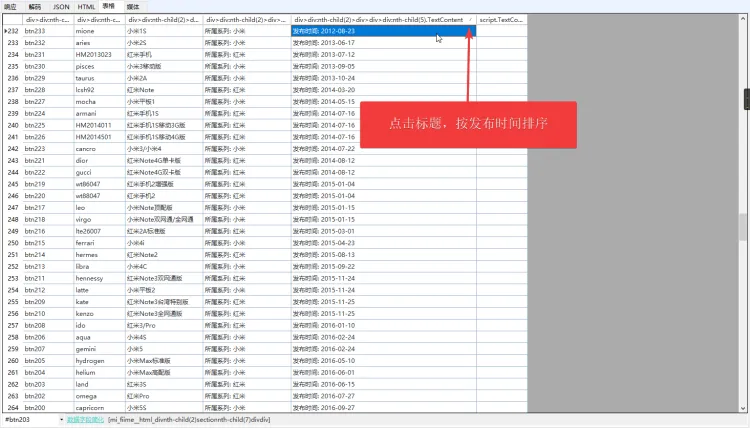The width and height of the screenshot is (750, 428).
Task: Select the 小米5S cell
Action: point(164,408)
